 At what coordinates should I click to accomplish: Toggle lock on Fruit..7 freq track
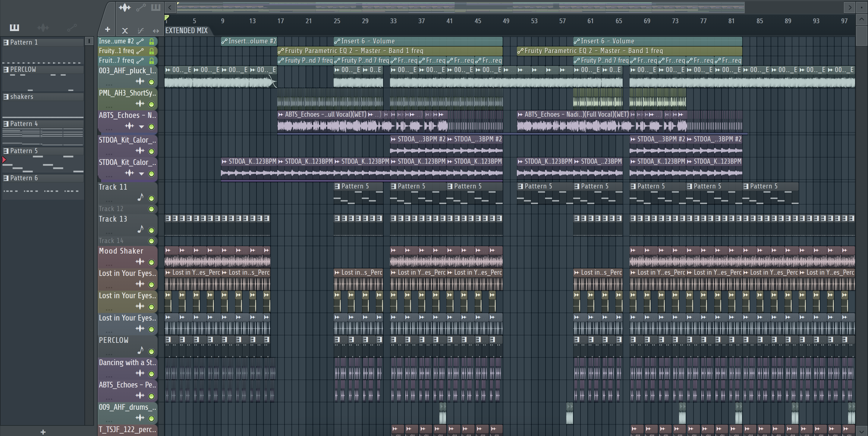[152, 61]
